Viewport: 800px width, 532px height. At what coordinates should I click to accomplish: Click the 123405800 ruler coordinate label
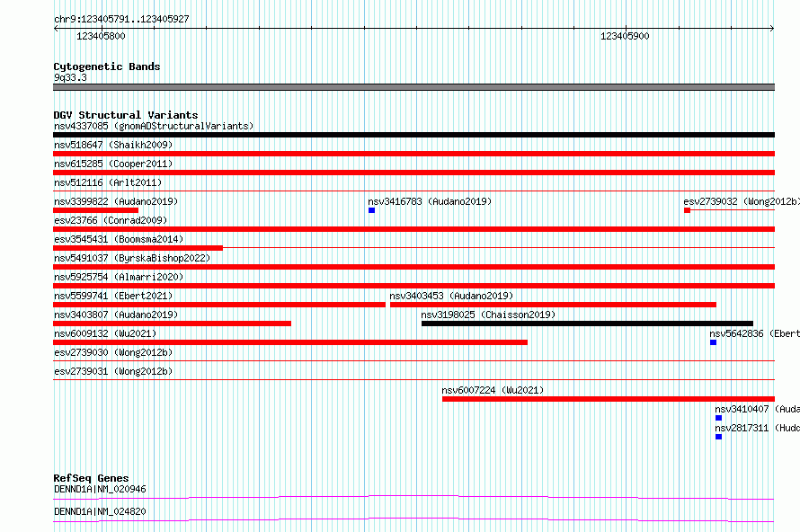click(x=101, y=36)
